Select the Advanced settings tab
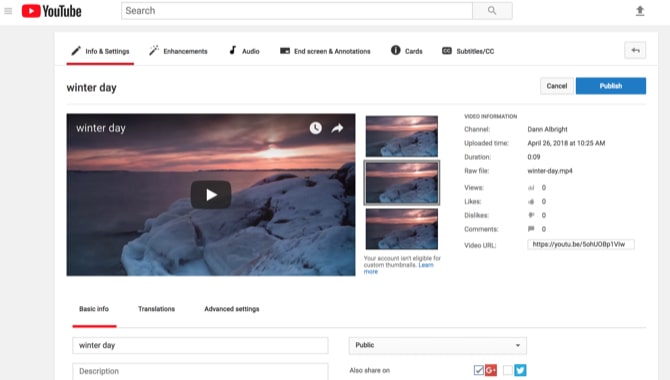The height and width of the screenshot is (380, 670). click(x=232, y=309)
